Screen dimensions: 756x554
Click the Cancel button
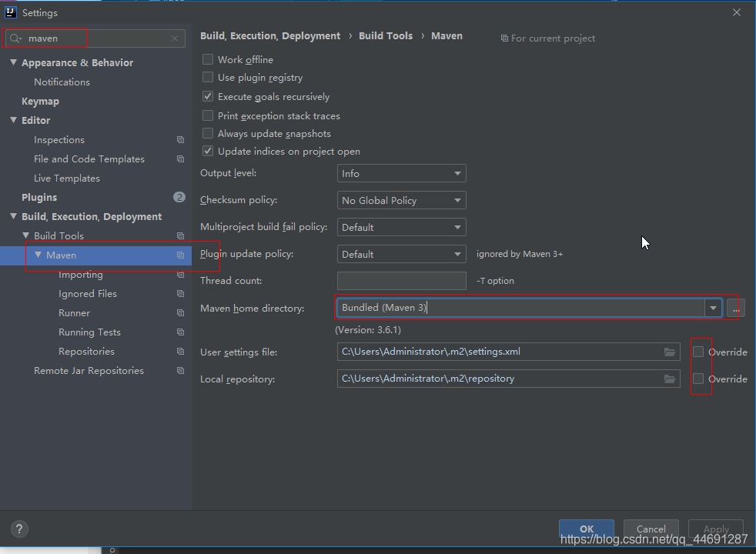tap(651, 529)
